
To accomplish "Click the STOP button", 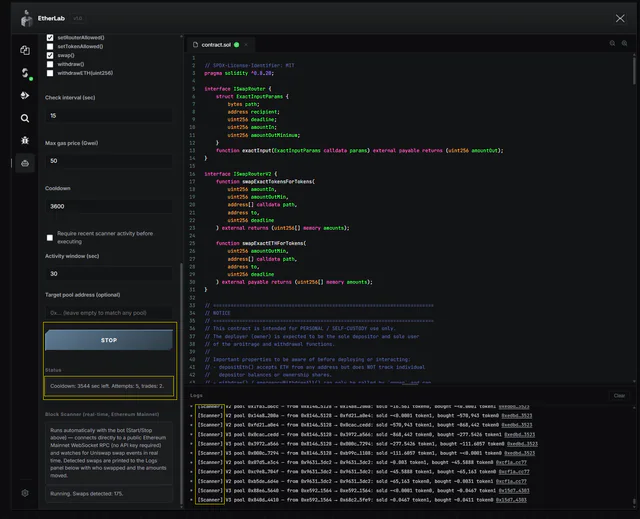I will coord(109,340).
